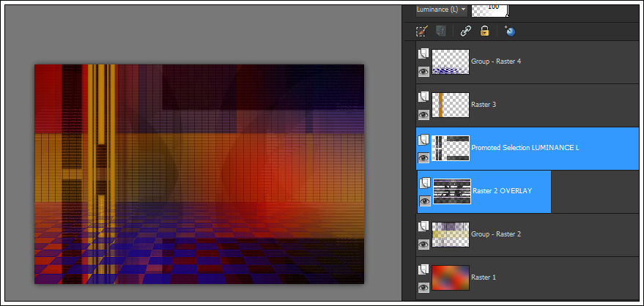Click the 'Promoted Selection LUMINANCE L' layer name
The height and width of the screenshot is (306, 644).
pyautogui.click(x=525, y=148)
